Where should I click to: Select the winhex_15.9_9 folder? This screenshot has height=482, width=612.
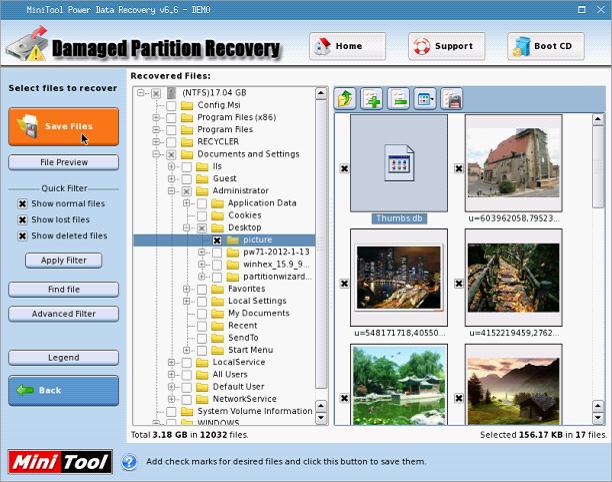pyautogui.click(x=276, y=265)
